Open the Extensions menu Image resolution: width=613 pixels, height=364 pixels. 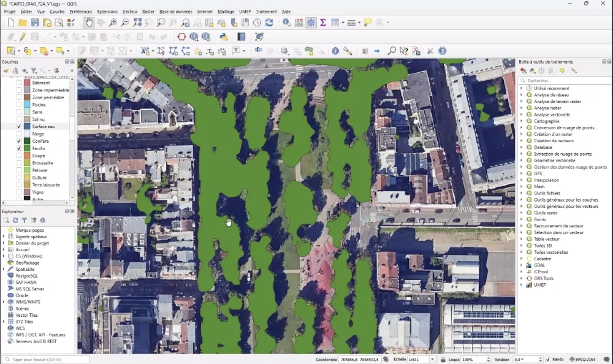coord(107,12)
